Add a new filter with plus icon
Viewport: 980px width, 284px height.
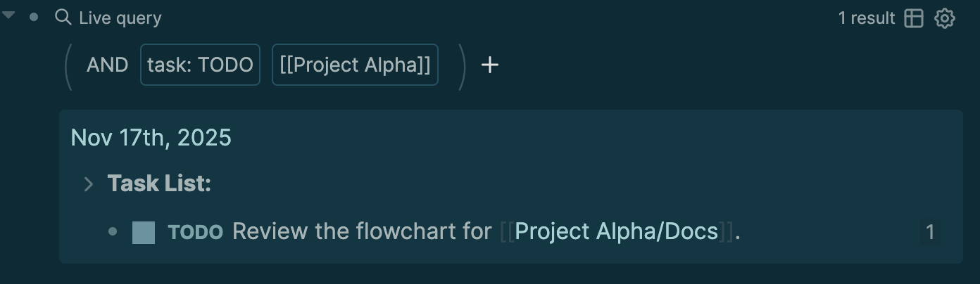tap(489, 65)
